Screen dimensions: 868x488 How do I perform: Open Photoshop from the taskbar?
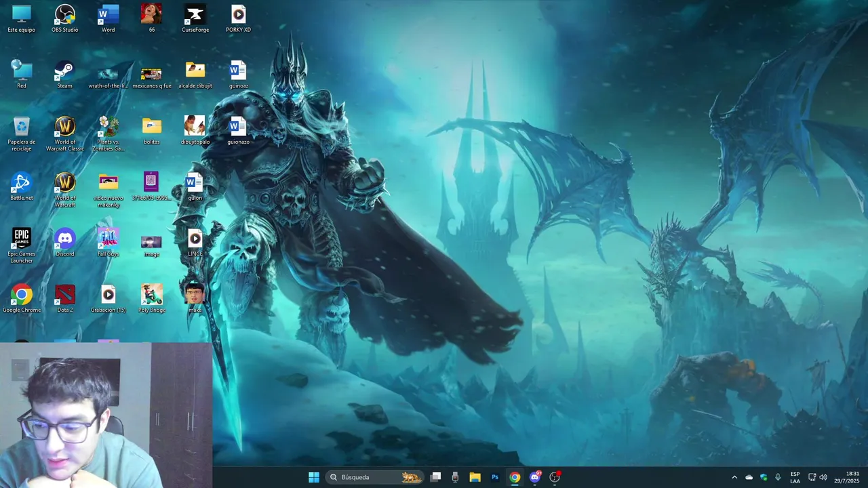pos(495,477)
